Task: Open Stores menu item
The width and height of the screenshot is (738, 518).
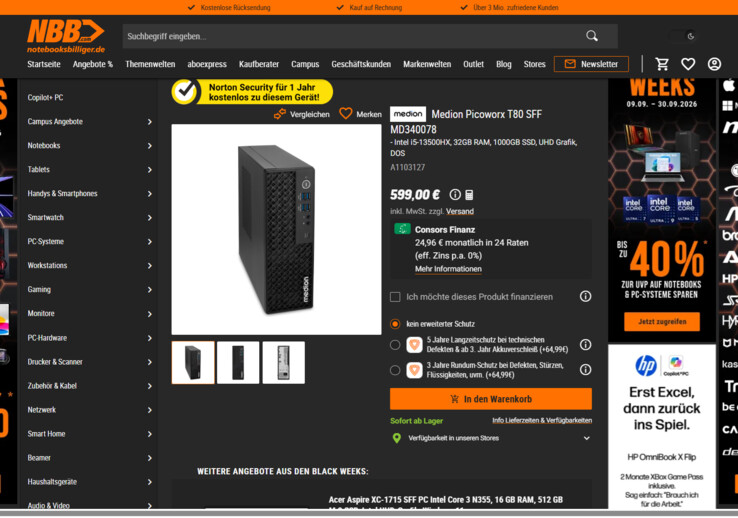Action: [x=535, y=64]
